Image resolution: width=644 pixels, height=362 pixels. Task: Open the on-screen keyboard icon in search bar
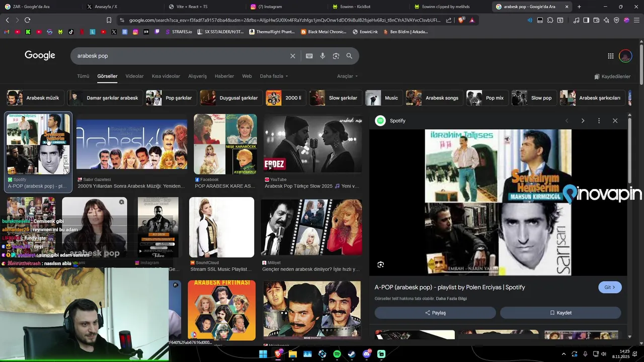click(309, 56)
